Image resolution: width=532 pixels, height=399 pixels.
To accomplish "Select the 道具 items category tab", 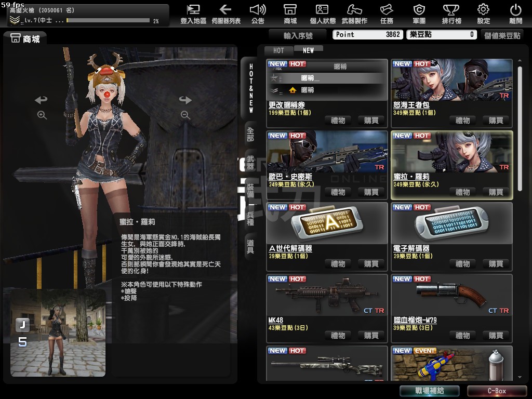I will point(250,246).
